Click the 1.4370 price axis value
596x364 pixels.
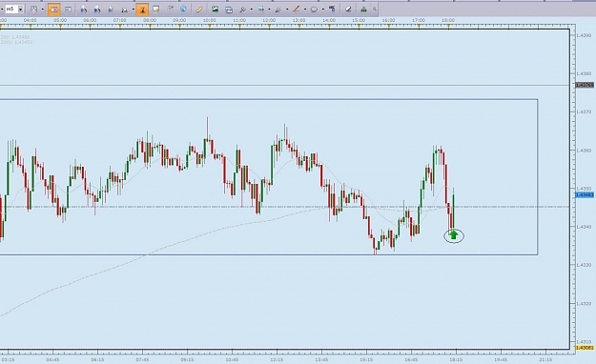[584, 112]
